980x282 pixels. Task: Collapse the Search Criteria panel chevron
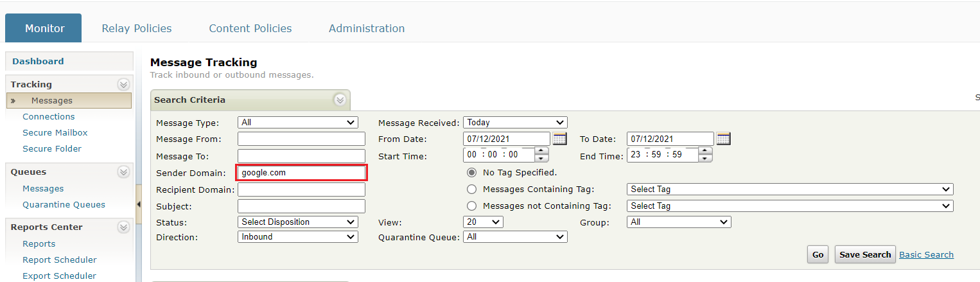click(x=340, y=100)
